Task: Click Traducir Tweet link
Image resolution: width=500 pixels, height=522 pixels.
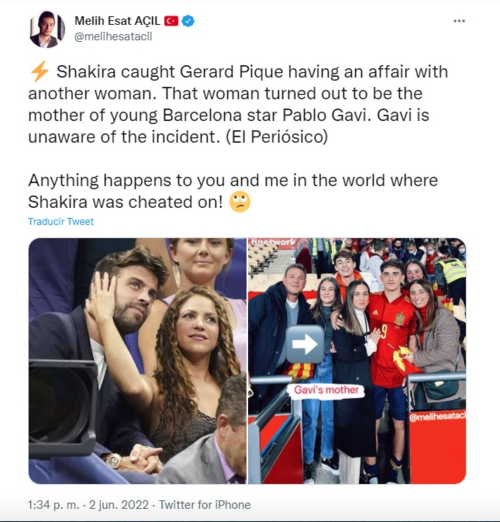Action: 61,222
